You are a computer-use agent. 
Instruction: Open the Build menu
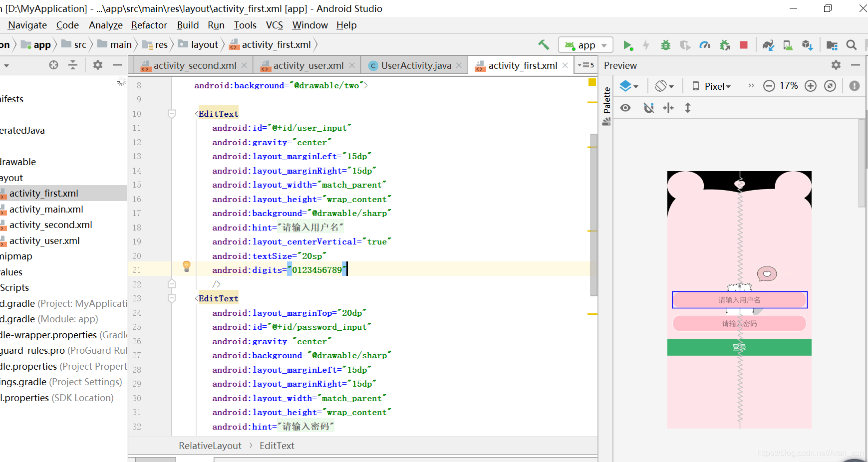coord(188,25)
